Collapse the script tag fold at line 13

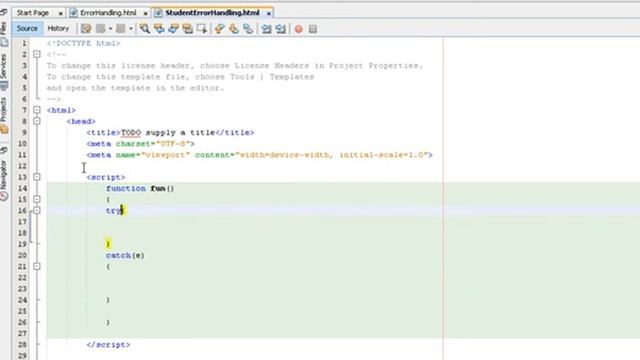(37, 177)
